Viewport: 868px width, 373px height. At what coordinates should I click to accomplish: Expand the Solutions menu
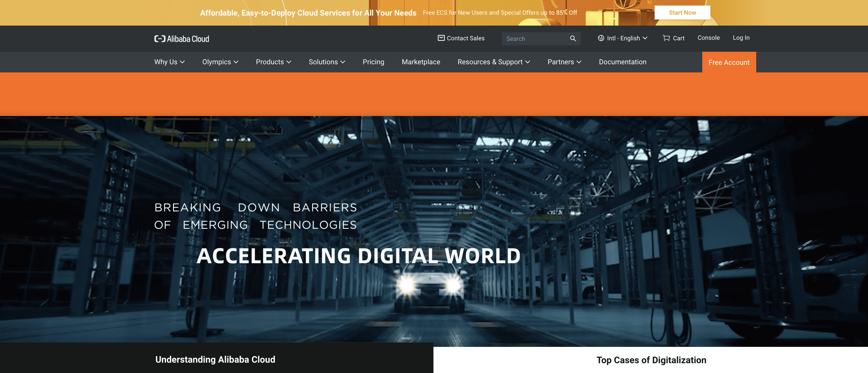tap(327, 62)
